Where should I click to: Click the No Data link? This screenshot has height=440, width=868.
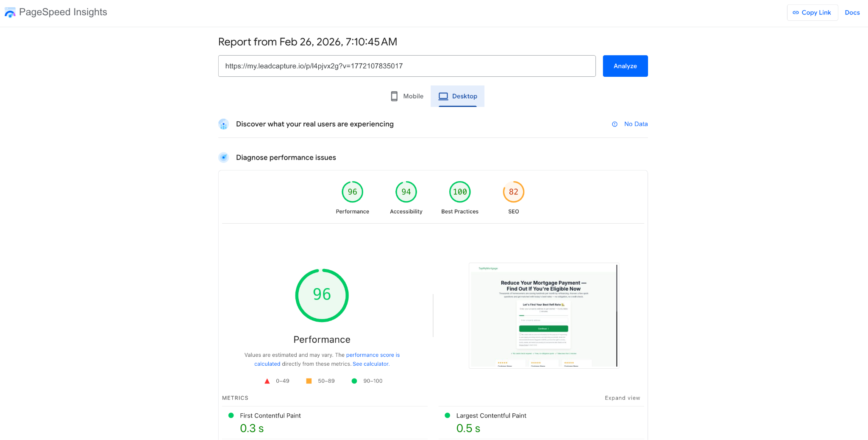tap(636, 124)
